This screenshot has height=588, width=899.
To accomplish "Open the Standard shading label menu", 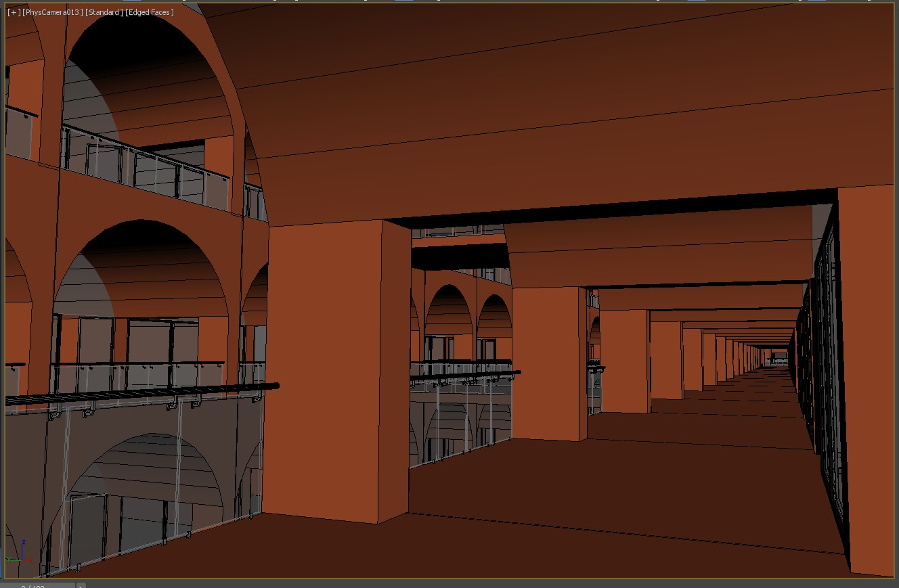I will (x=104, y=12).
